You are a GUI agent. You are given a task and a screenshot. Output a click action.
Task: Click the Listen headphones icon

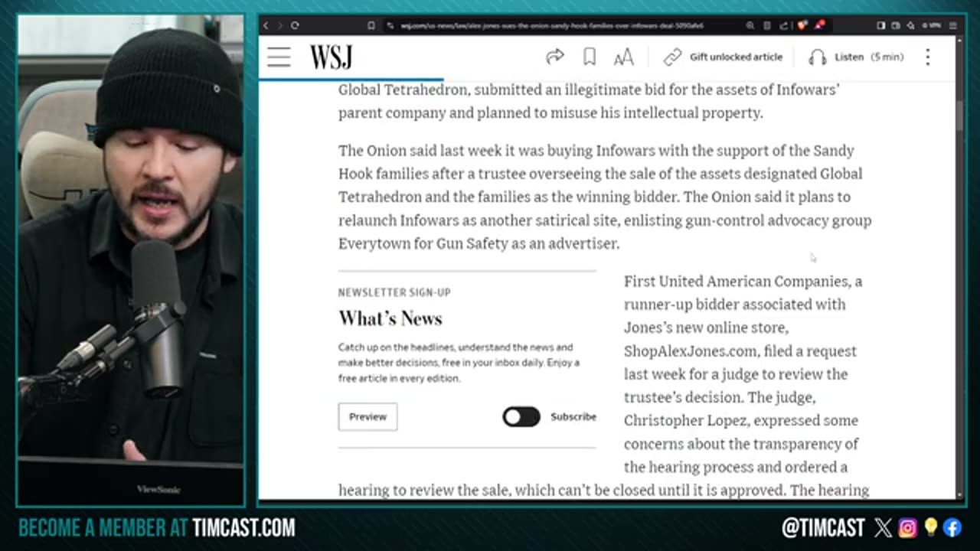(818, 57)
